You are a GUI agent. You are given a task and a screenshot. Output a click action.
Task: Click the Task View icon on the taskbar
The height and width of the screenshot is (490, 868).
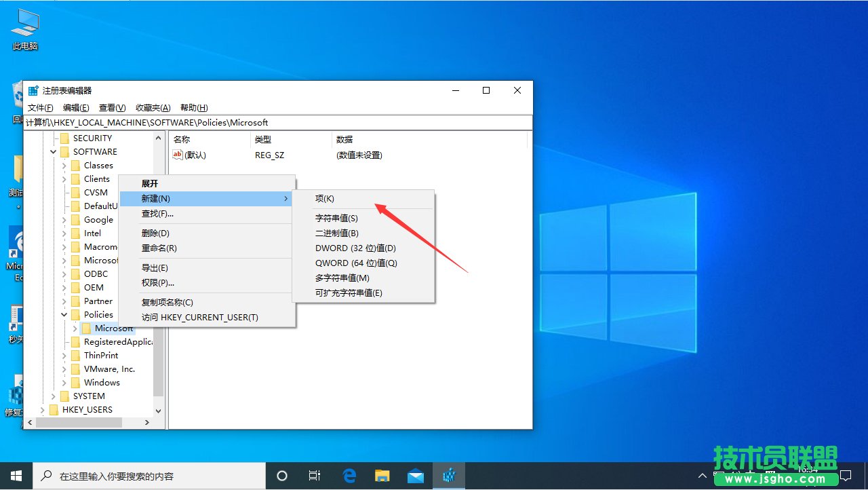(314, 475)
